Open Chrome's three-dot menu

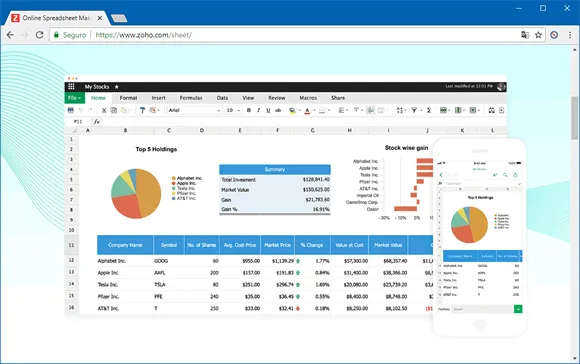click(570, 35)
